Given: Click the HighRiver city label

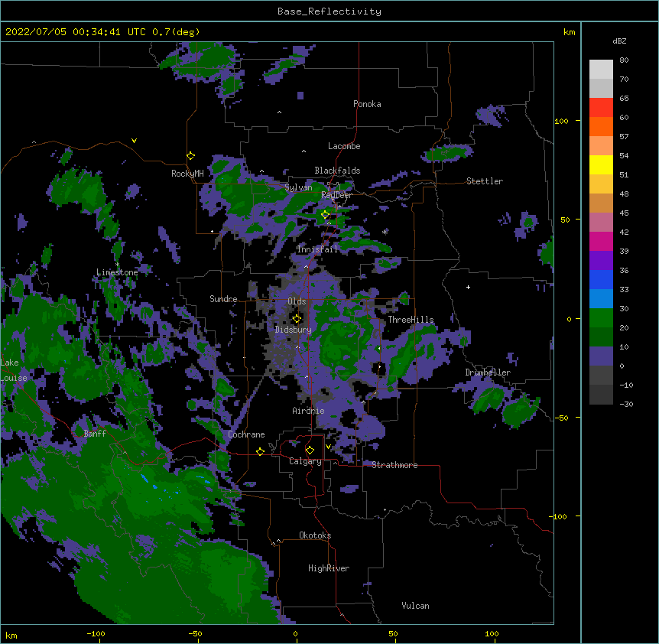Looking at the screenshot, I should coord(329,568).
